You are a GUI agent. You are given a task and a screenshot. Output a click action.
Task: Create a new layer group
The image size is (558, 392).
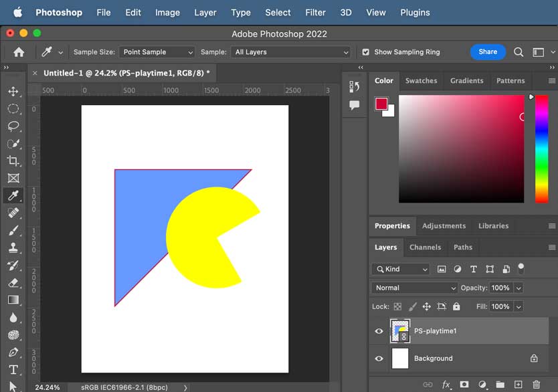tap(500, 384)
